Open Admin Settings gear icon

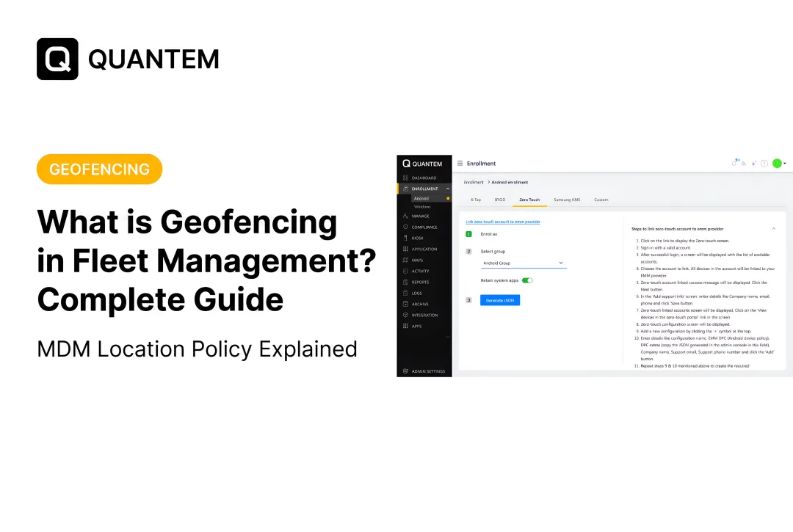click(x=405, y=371)
